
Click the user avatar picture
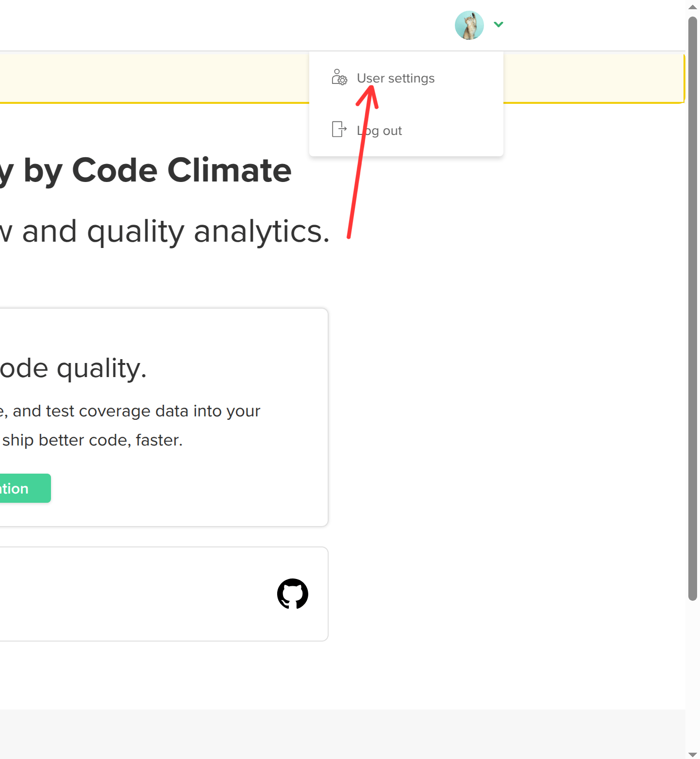pyautogui.click(x=469, y=25)
